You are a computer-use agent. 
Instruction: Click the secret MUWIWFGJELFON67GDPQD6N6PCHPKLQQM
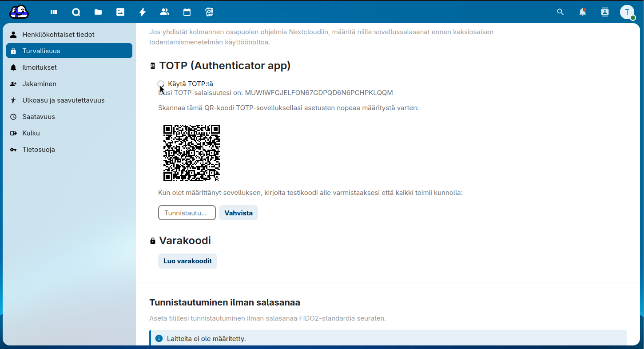(319, 93)
